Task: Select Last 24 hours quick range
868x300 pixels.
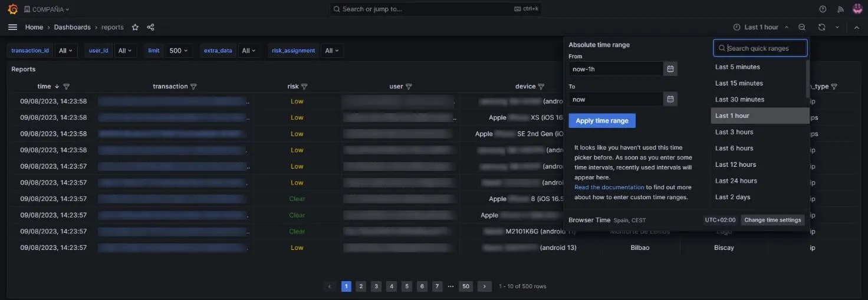Action: coord(759,181)
